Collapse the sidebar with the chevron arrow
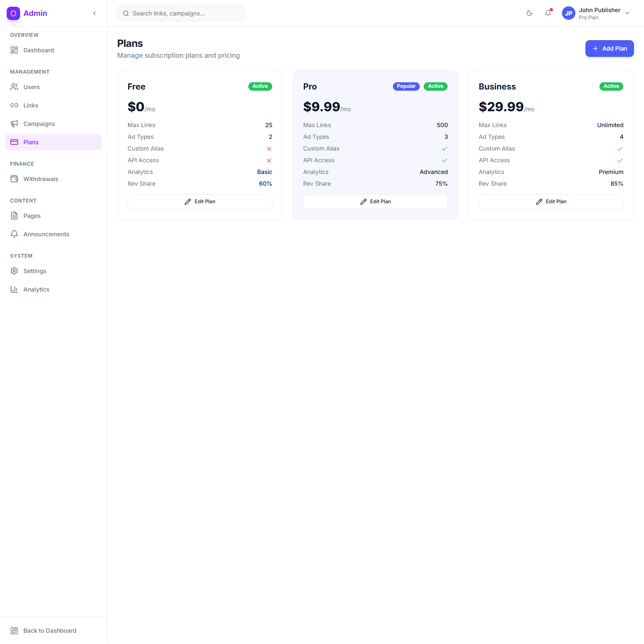644x644 pixels. 95,13
